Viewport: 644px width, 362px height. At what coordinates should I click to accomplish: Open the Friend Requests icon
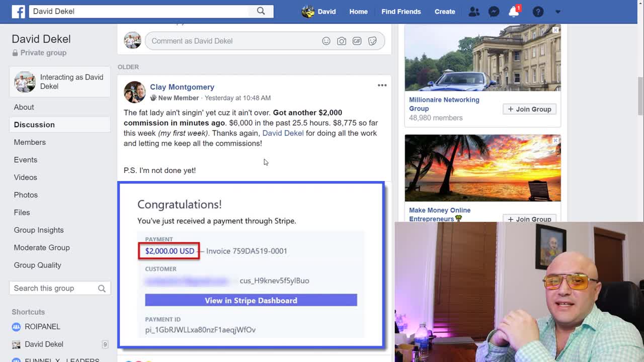(474, 12)
